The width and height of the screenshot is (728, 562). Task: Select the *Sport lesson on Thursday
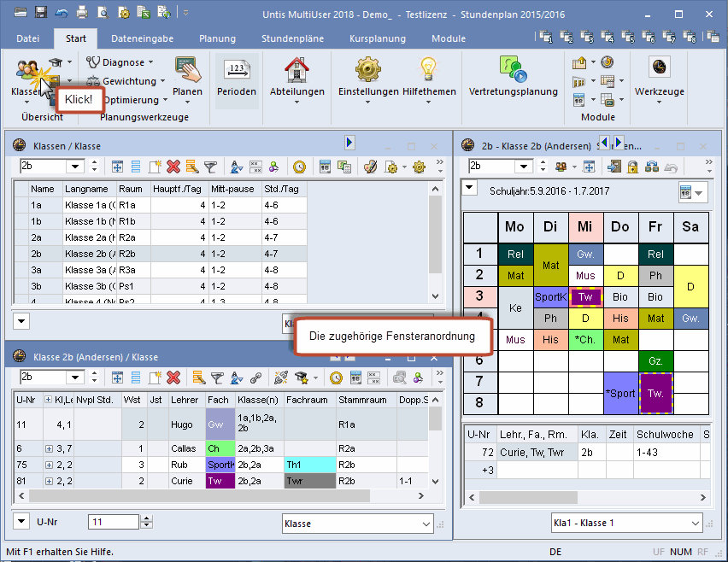point(620,393)
